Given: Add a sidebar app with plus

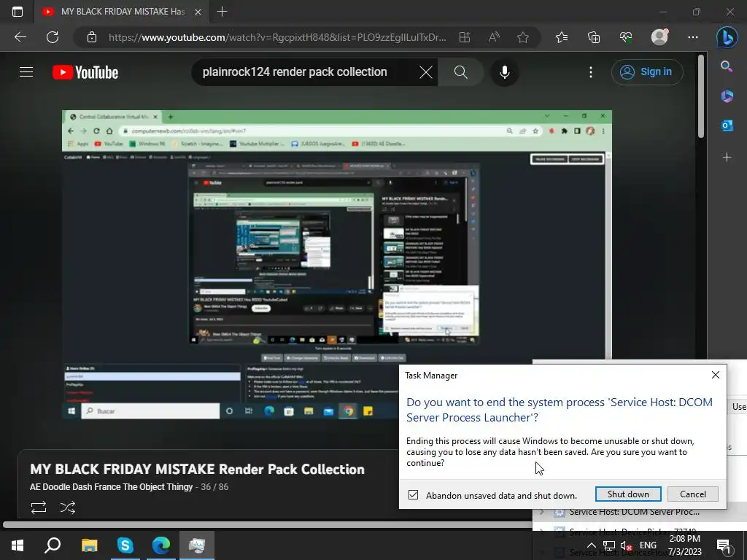Looking at the screenshot, I should (x=727, y=157).
